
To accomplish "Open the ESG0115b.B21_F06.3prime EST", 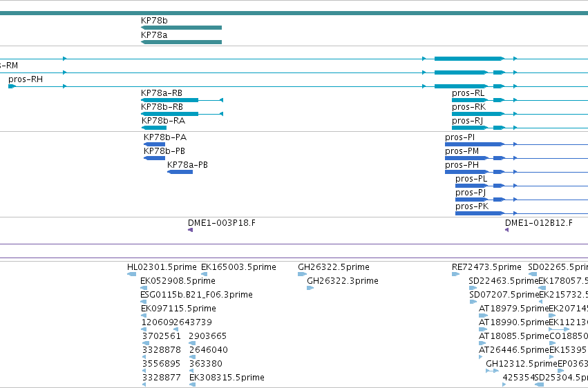I will (143, 302).
